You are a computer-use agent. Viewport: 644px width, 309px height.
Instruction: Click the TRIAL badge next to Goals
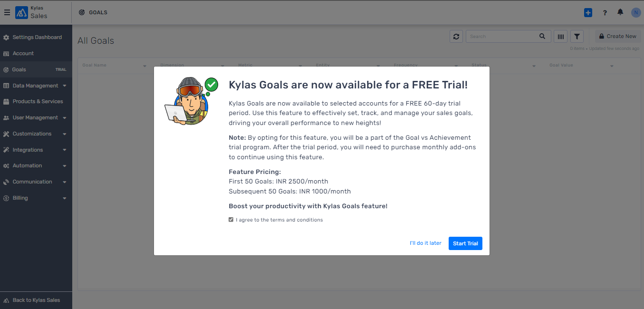coord(61,69)
